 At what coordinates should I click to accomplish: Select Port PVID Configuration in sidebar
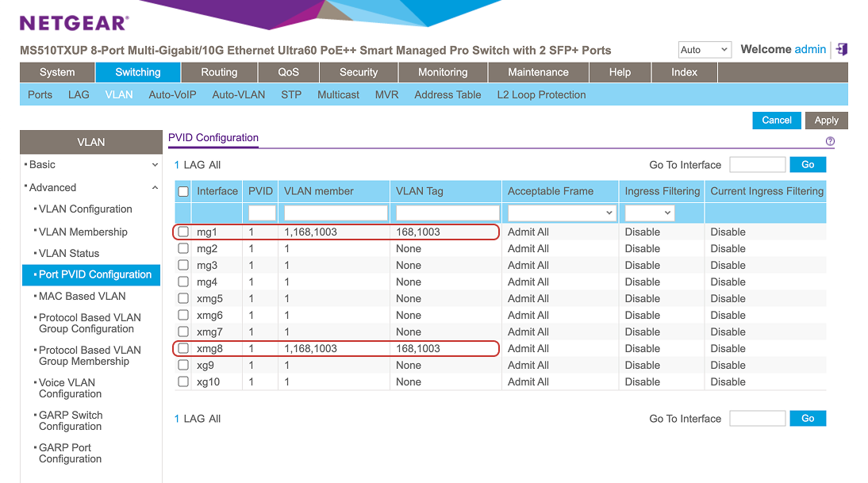tap(91, 274)
